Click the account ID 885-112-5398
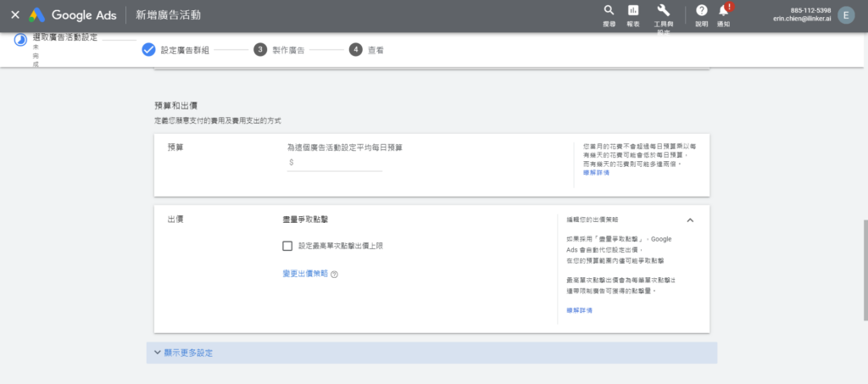The image size is (868, 384). point(810,10)
